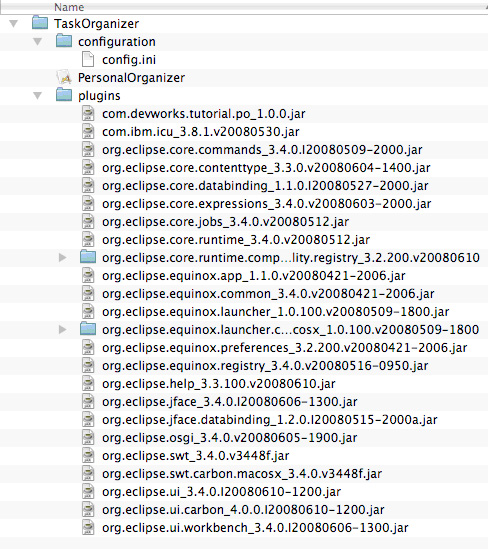Select org.eclipse.core.jobs jar file
Viewport: 488px width, 549px height.
pyautogui.click(x=225, y=222)
